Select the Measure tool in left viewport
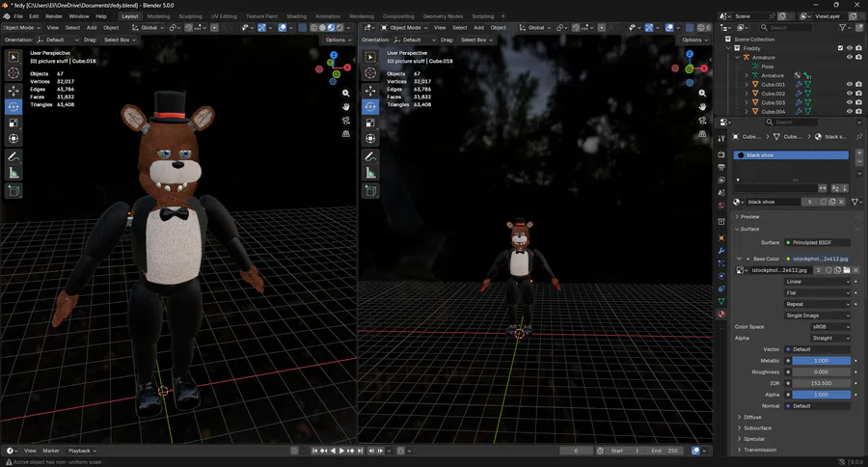The width and height of the screenshot is (868, 467). (14, 173)
